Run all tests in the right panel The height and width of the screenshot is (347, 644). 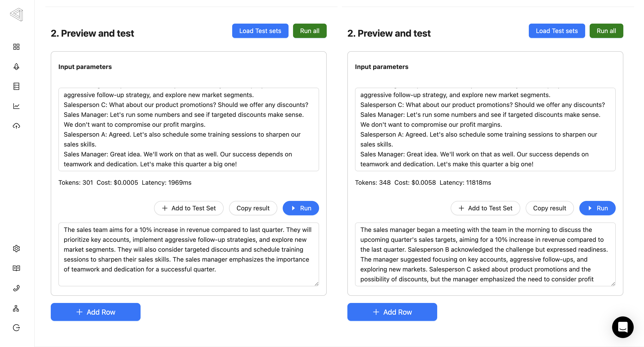[606, 31]
